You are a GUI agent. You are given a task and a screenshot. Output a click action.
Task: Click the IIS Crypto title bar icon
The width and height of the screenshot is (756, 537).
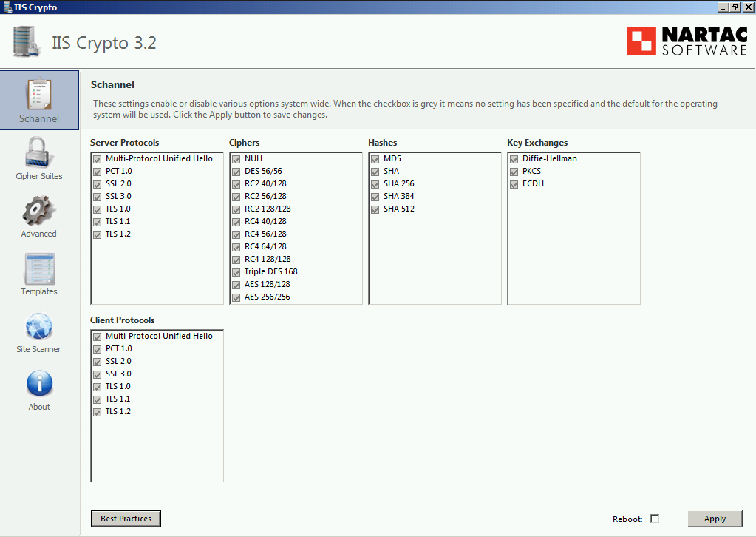click(x=7, y=7)
